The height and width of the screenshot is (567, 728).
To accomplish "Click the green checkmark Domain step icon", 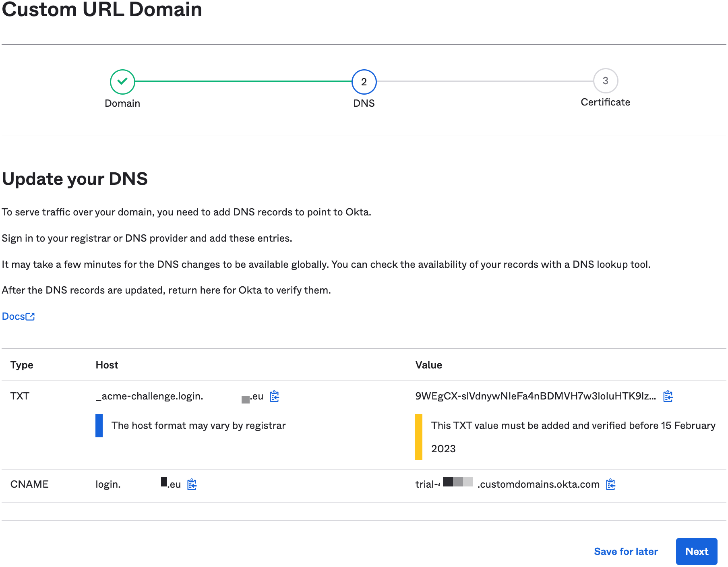I will (122, 81).
